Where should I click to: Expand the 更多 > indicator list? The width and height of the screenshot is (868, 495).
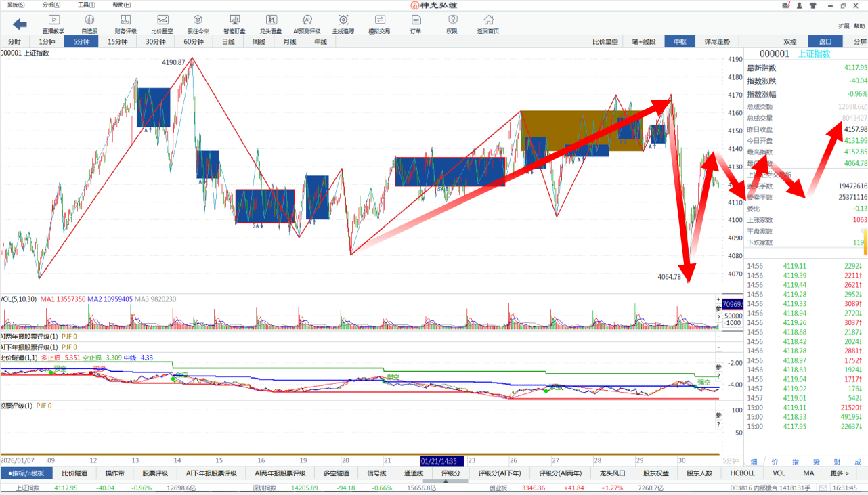(840, 473)
